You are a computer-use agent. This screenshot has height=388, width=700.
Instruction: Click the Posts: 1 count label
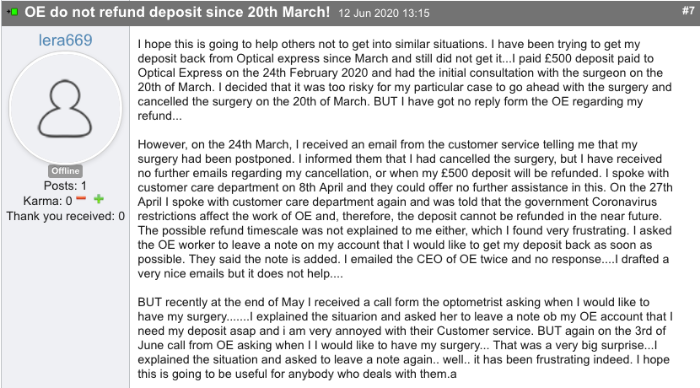coord(65,186)
